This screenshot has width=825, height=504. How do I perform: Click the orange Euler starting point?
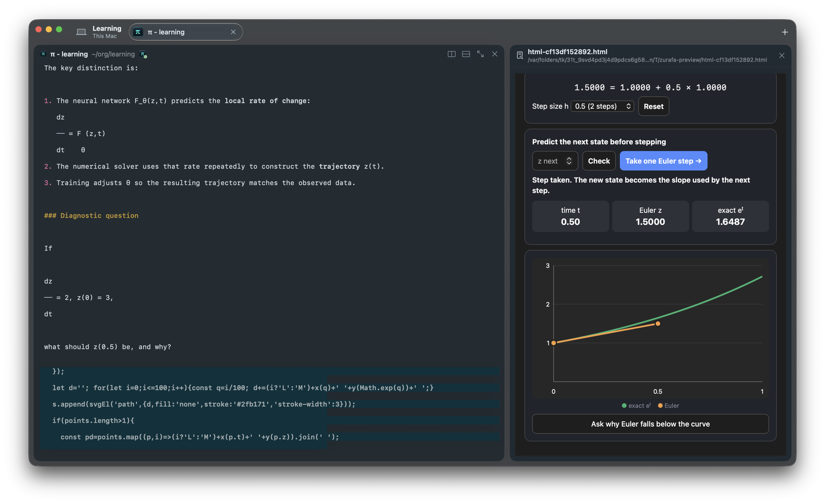554,343
